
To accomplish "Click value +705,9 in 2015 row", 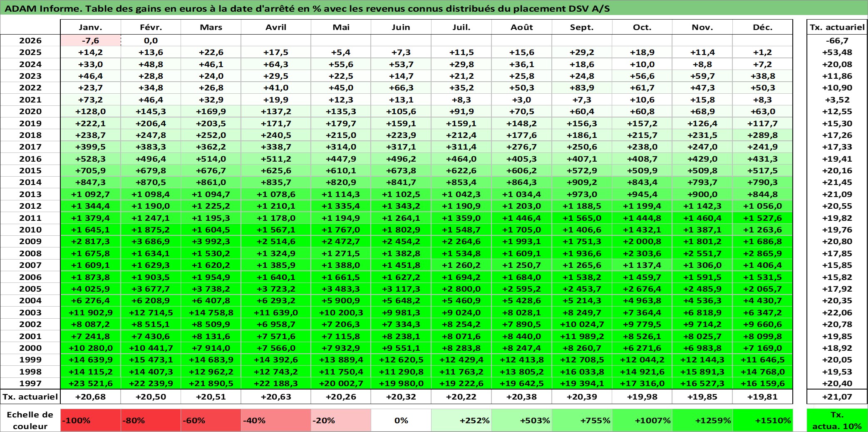I will (x=91, y=170).
